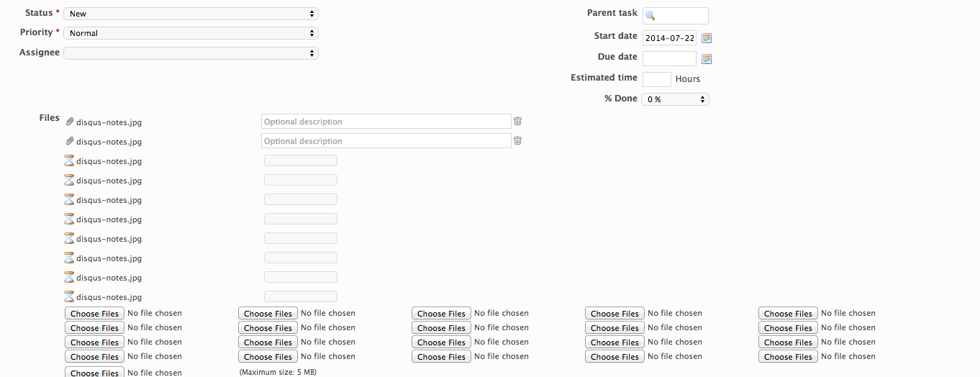Click the top Choose Files button in rightmost column
Viewport: 980px width, 377px height.
tap(788, 314)
